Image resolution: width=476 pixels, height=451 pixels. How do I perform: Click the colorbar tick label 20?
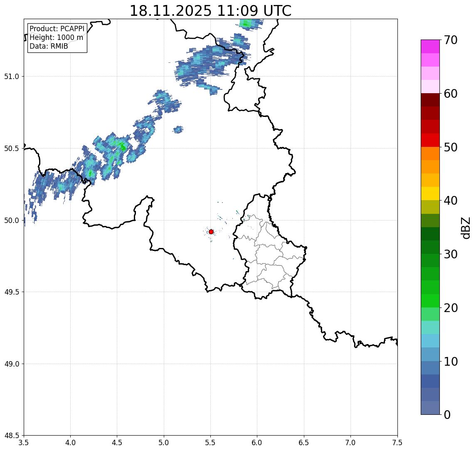click(451, 308)
